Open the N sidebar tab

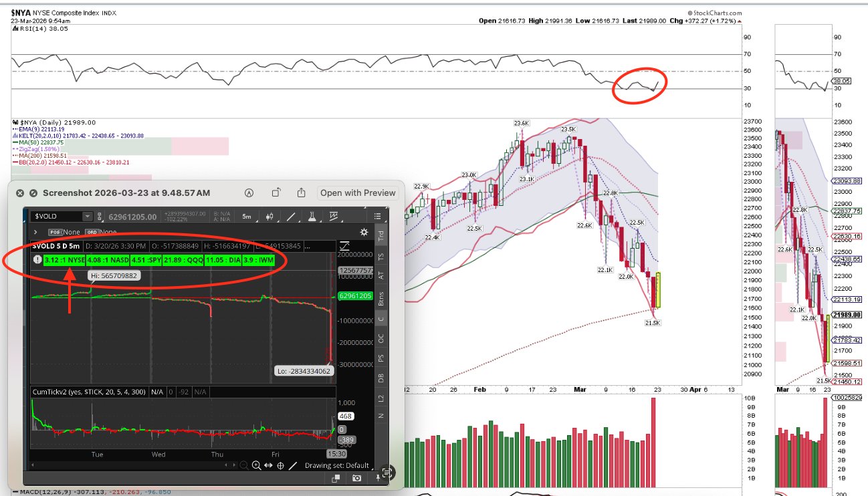[381, 416]
